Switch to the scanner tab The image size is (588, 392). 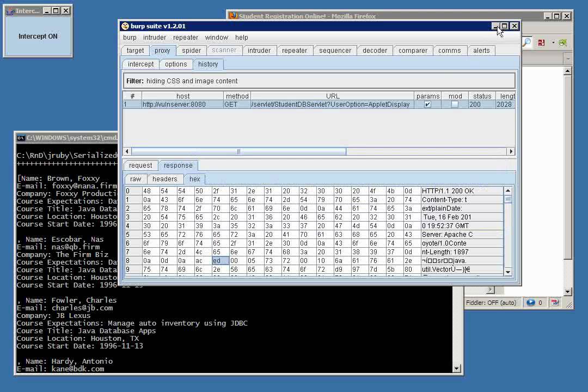224,51
